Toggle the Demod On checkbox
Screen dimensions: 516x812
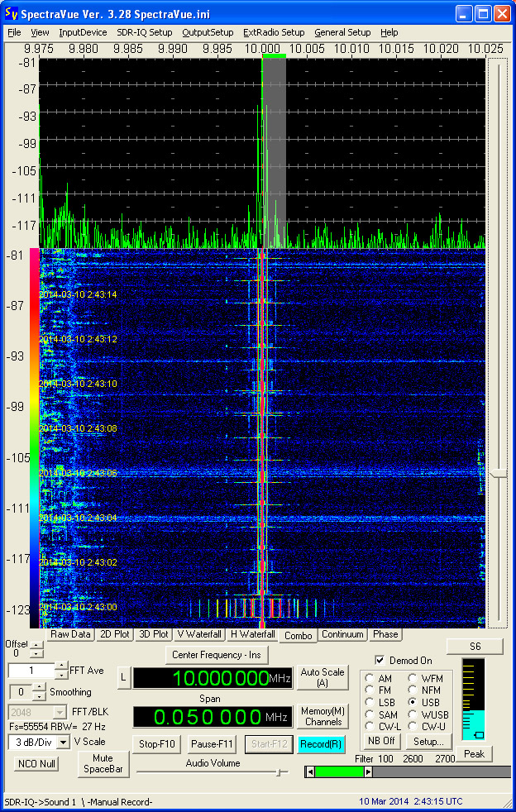380,661
